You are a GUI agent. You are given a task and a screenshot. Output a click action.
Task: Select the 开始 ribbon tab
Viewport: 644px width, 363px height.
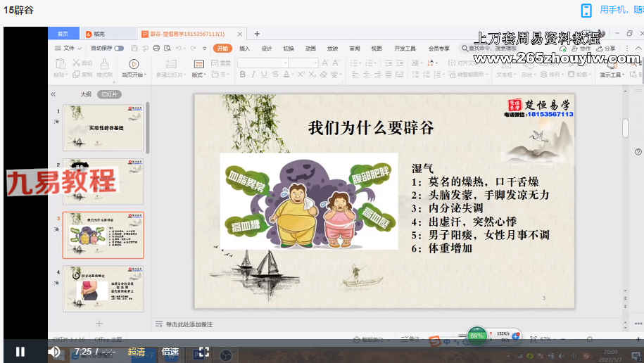coord(222,48)
